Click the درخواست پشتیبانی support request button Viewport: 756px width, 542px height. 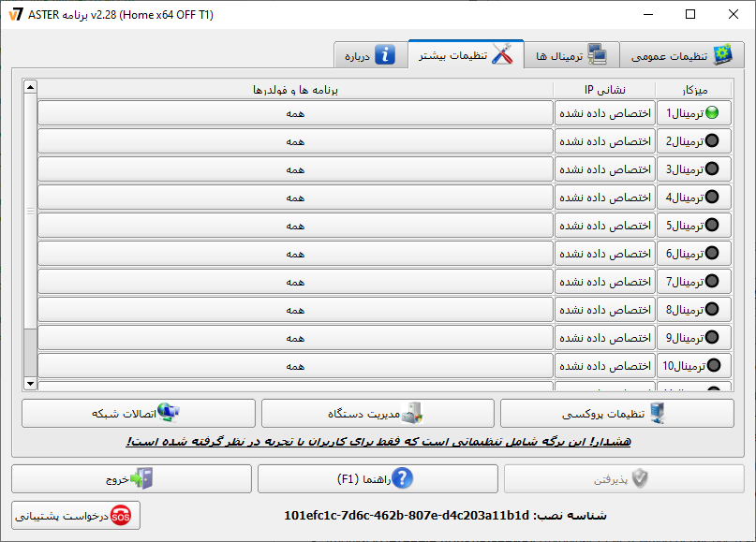tap(76, 516)
